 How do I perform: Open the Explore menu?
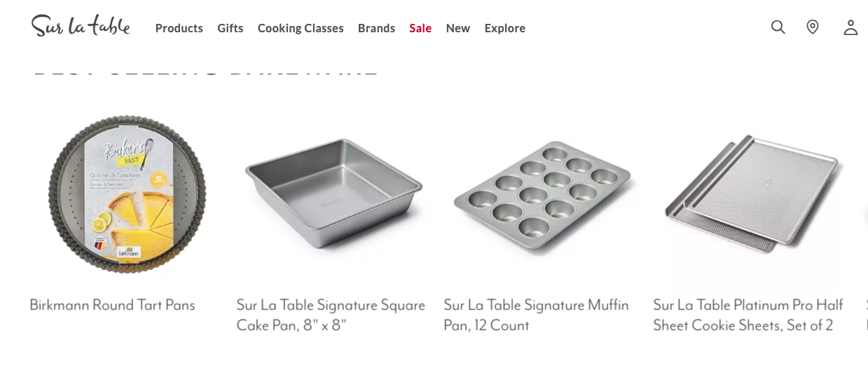pyautogui.click(x=504, y=28)
